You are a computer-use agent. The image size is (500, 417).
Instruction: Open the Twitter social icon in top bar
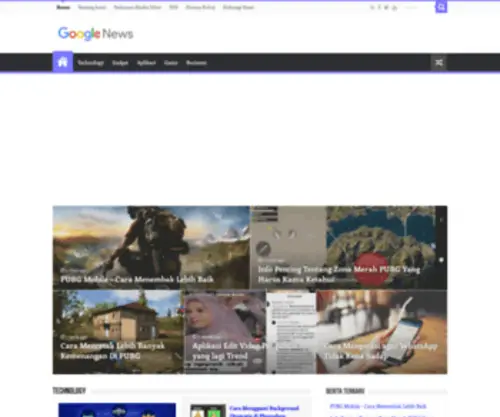(386, 7)
